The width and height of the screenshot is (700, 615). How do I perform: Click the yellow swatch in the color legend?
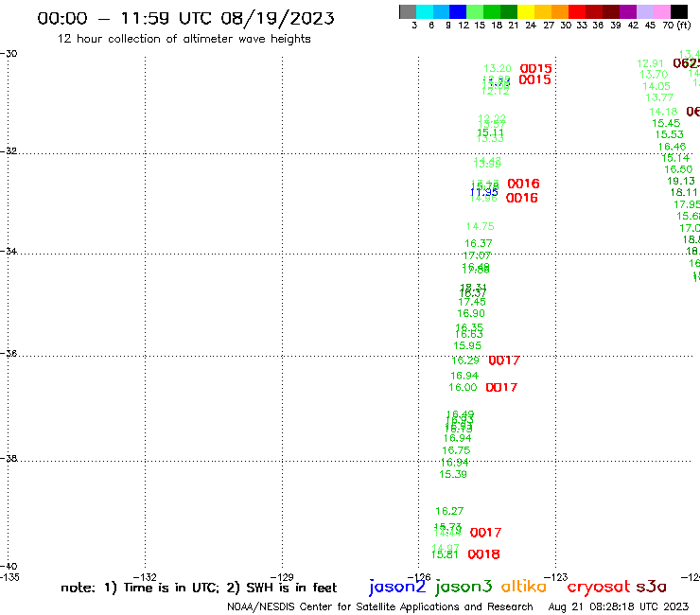pos(526,11)
